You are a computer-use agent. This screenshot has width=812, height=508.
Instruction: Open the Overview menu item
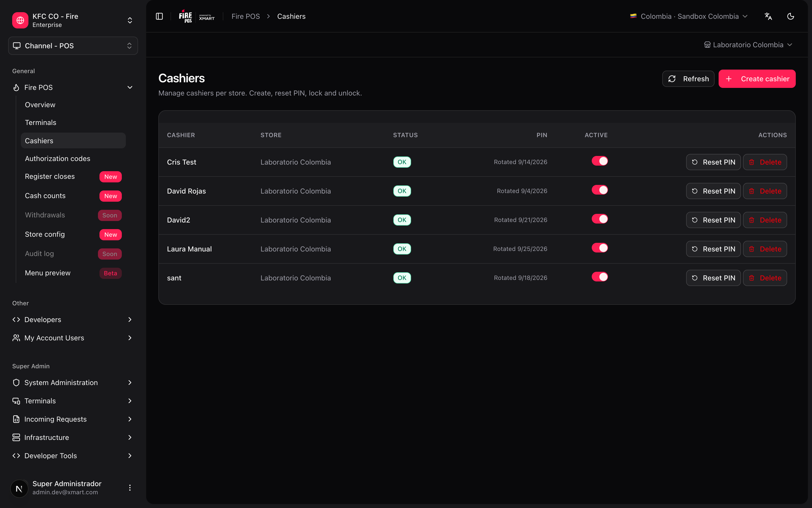tap(73, 105)
